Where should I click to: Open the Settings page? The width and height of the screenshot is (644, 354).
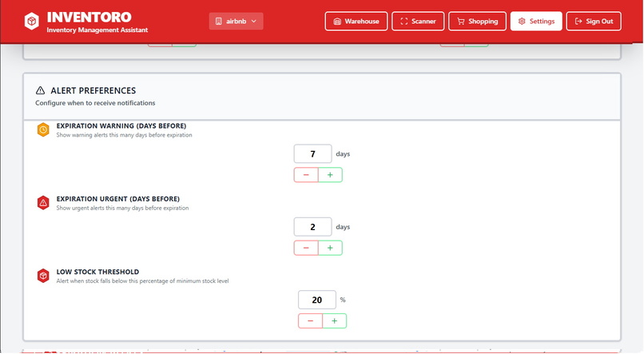(x=536, y=22)
